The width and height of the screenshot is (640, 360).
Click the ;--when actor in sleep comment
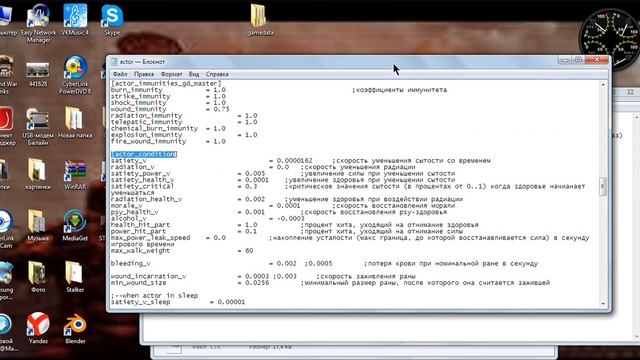coord(155,296)
